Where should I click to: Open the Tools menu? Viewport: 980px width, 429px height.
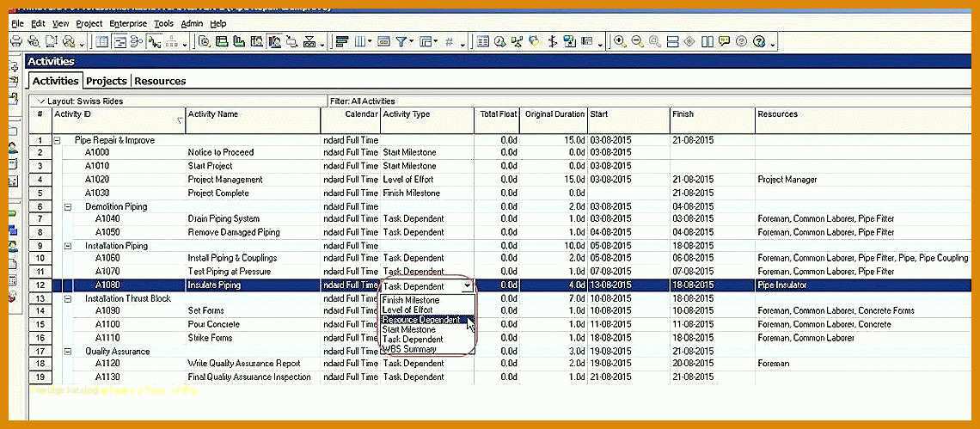click(x=163, y=24)
